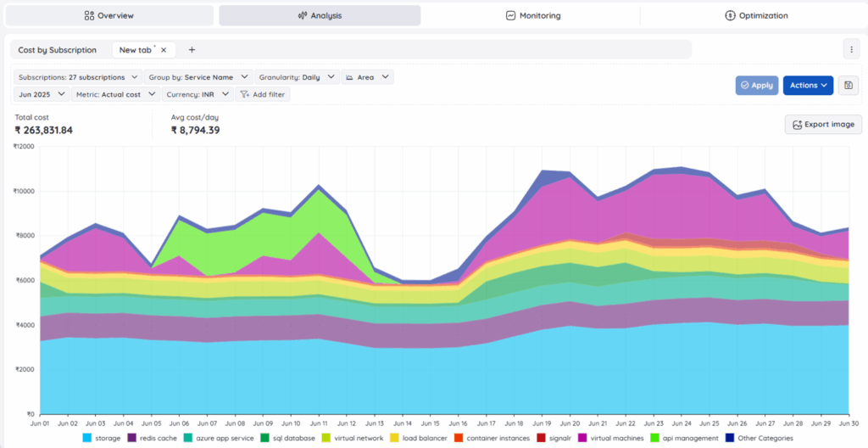Open the Group by Service Name dropdown
Image resolution: width=868 pixels, height=448 pixels.
pyautogui.click(x=198, y=77)
